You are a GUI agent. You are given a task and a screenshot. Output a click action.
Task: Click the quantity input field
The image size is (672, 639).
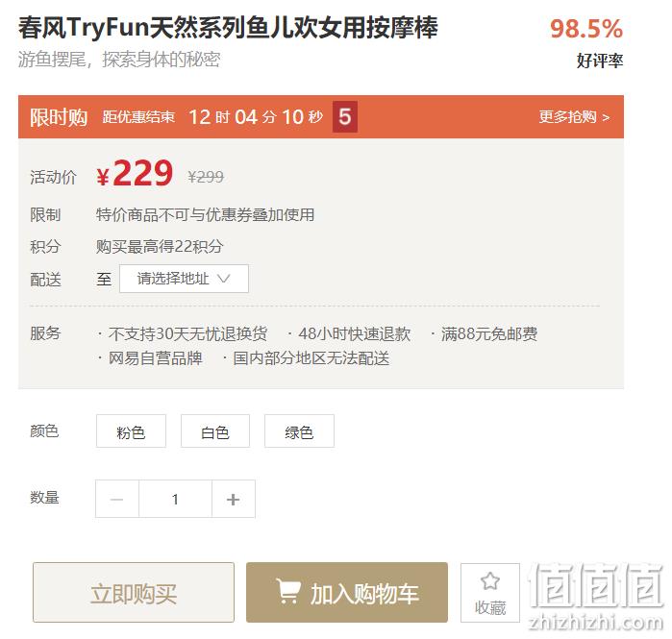point(175,499)
